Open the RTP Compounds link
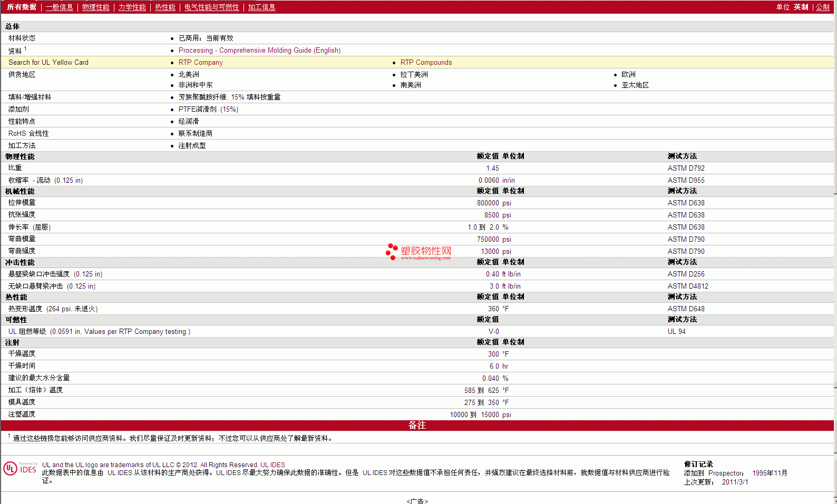This screenshot has width=837, height=504. click(x=426, y=63)
